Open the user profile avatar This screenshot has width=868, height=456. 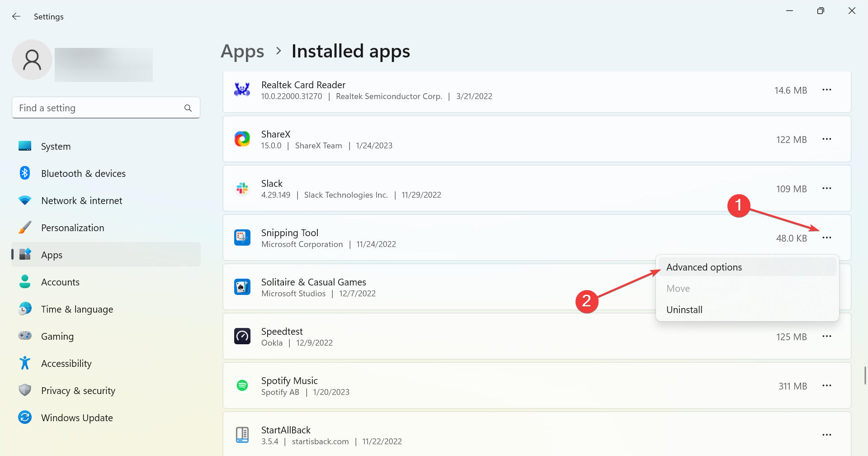(32, 60)
